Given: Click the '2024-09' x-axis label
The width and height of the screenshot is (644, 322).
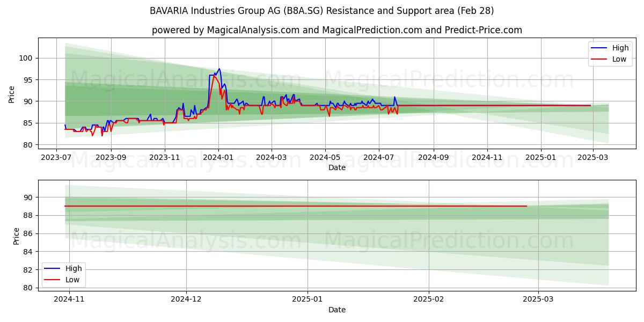Looking at the screenshot, I should point(433,158).
